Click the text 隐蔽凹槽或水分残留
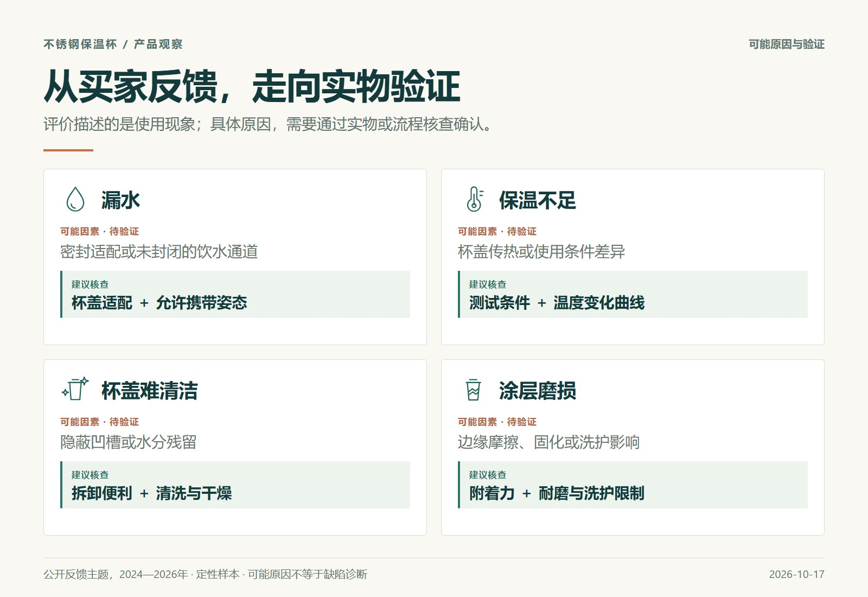The width and height of the screenshot is (868, 597). pyautogui.click(x=129, y=442)
